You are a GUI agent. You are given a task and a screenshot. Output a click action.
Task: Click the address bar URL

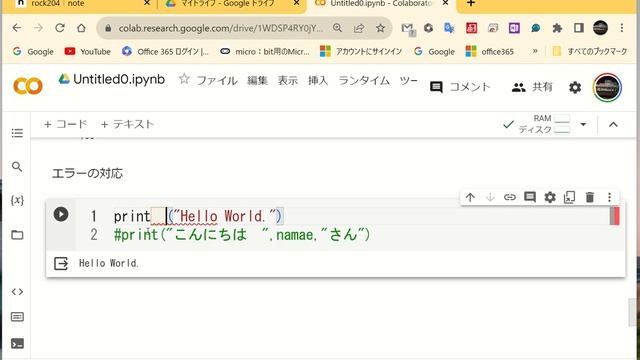(x=220, y=28)
